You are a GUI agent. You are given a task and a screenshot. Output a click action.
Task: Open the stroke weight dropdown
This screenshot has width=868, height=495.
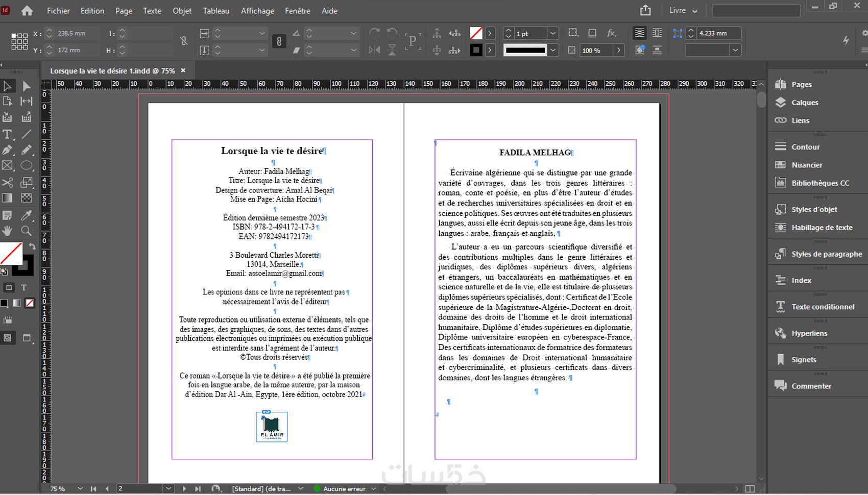(x=552, y=34)
